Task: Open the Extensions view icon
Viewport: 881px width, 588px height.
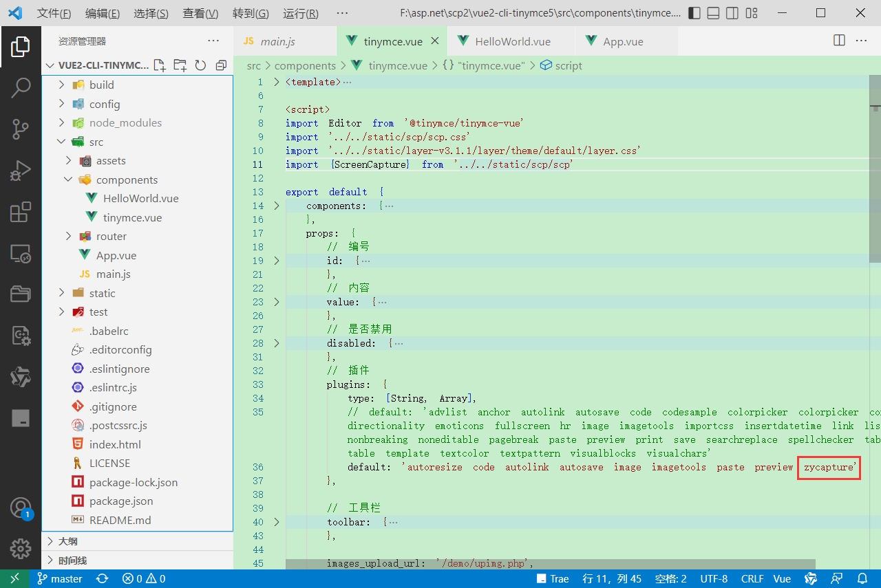Action: [21, 212]
